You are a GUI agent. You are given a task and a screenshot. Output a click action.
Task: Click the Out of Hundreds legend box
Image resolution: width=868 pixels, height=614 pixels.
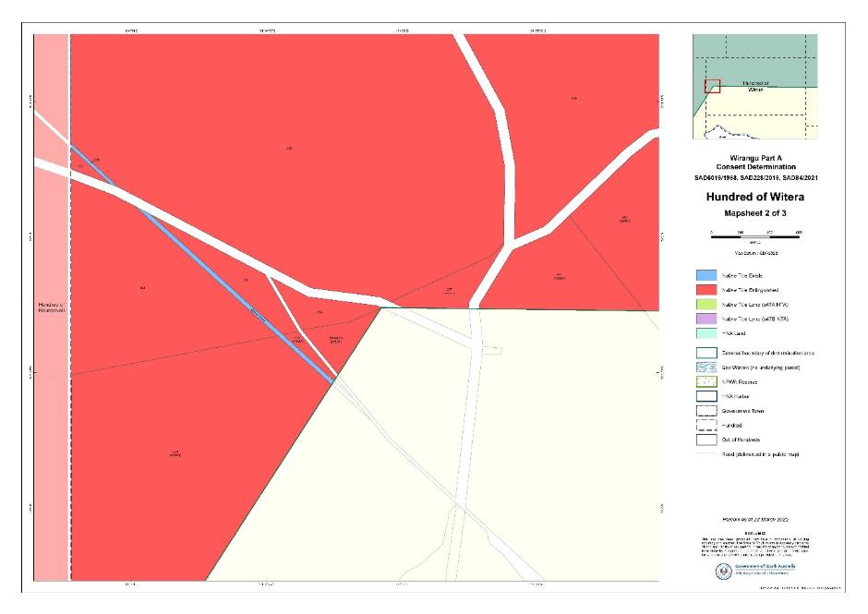706,439
